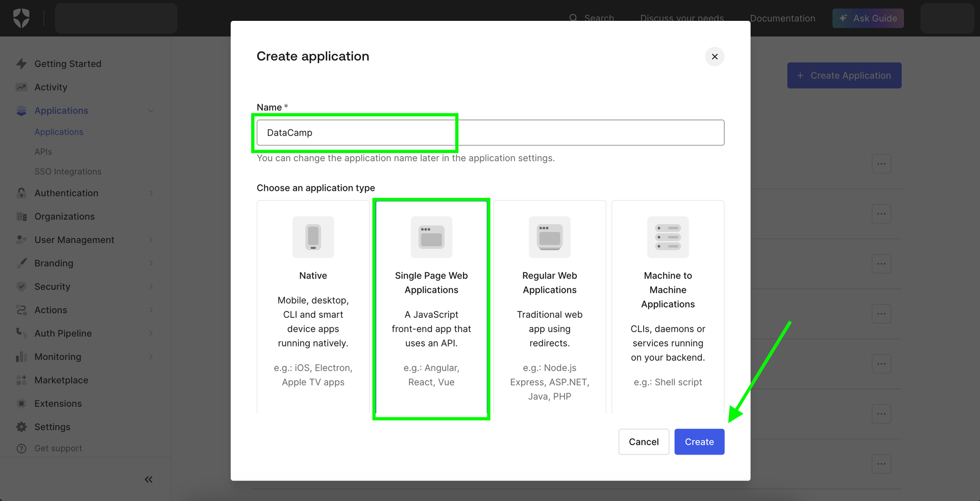Click the Machine to Machine server icon
Image resolution: width=980 pixels, height=501 pixels.
[x=668, y=237]
